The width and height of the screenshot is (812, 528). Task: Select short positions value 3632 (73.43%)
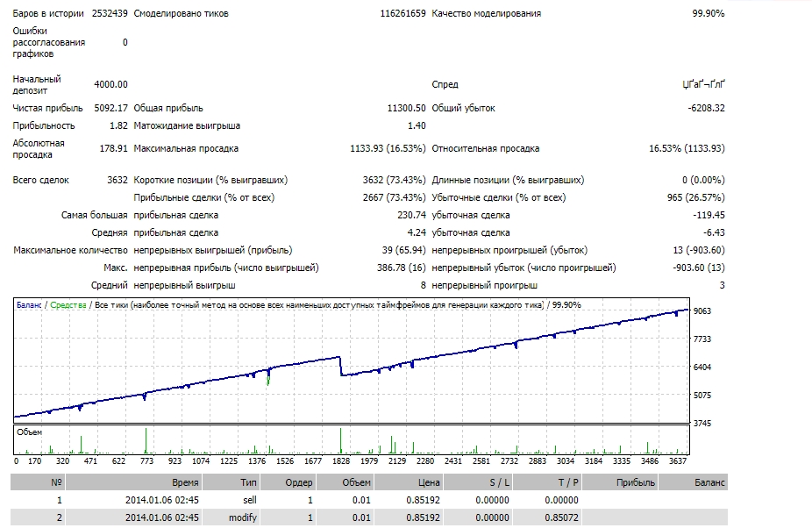pyautogui.click(x=394, y=181)
